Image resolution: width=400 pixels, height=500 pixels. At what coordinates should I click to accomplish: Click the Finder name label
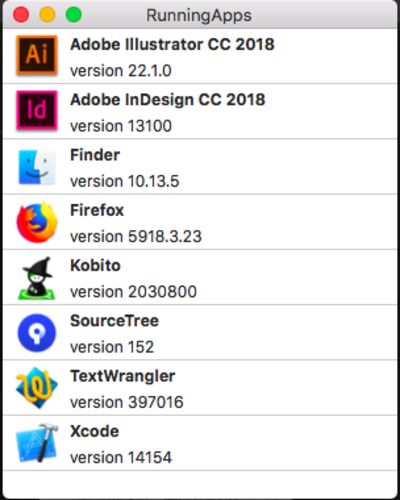[x=95, y=155]
